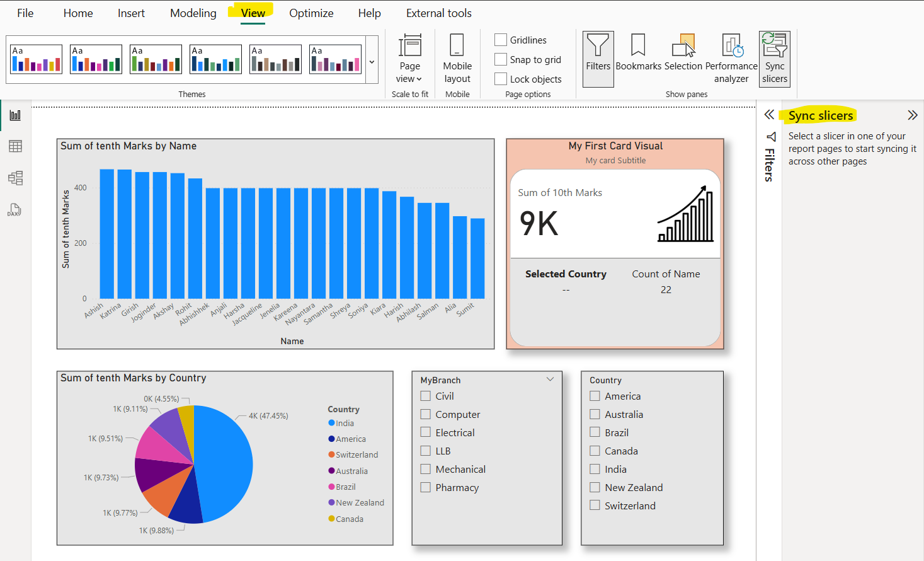The width and height of the screenshot is (924, 561).
Task: Switch to the Table/Data view
Action: (x=15, y=146)
